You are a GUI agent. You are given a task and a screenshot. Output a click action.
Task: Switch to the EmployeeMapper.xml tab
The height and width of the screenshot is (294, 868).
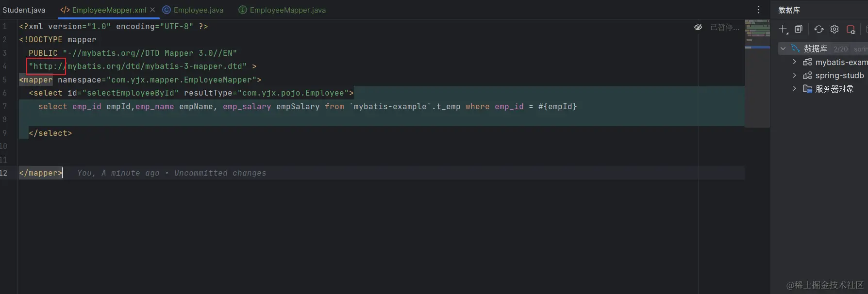[x=109, y=10]
